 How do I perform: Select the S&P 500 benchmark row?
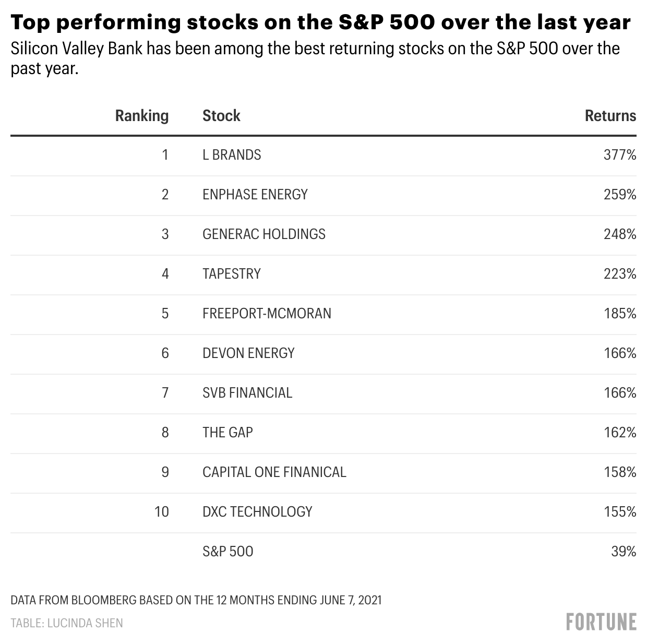pos(227,552)
